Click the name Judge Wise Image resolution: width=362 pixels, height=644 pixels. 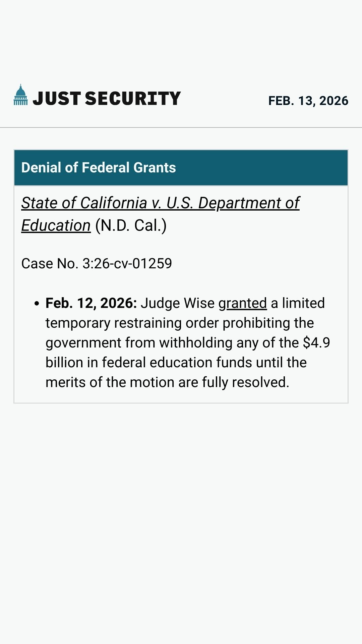pos(177,303)
